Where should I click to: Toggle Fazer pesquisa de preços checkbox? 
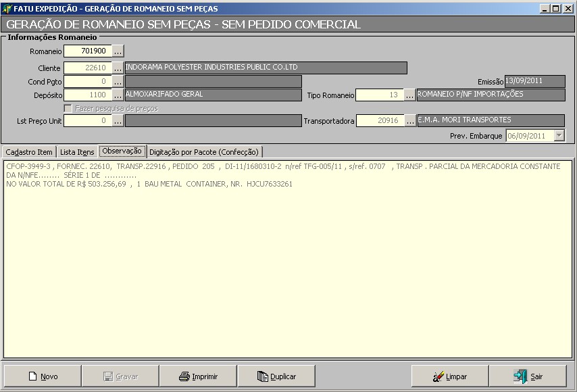(x=68, y=108)
